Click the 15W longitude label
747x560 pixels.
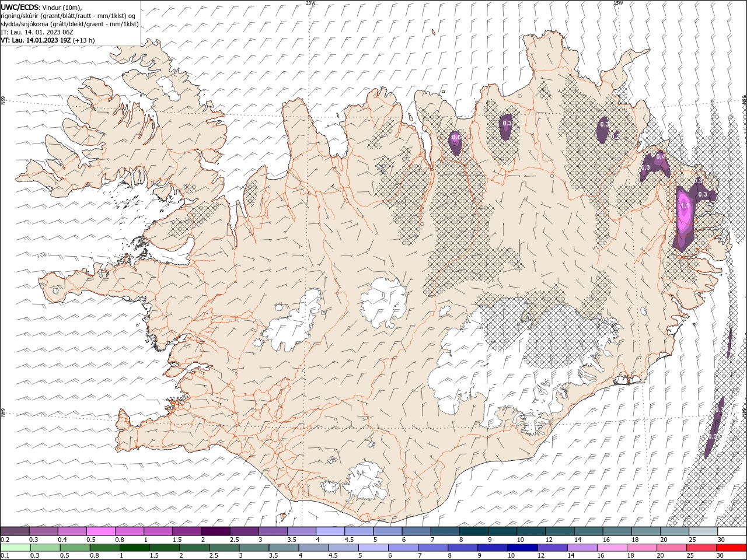click(617, 3)
